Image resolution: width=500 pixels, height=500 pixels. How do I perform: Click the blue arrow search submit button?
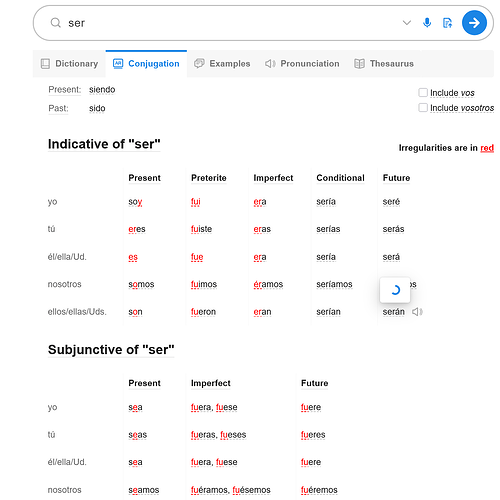(474, 23)
